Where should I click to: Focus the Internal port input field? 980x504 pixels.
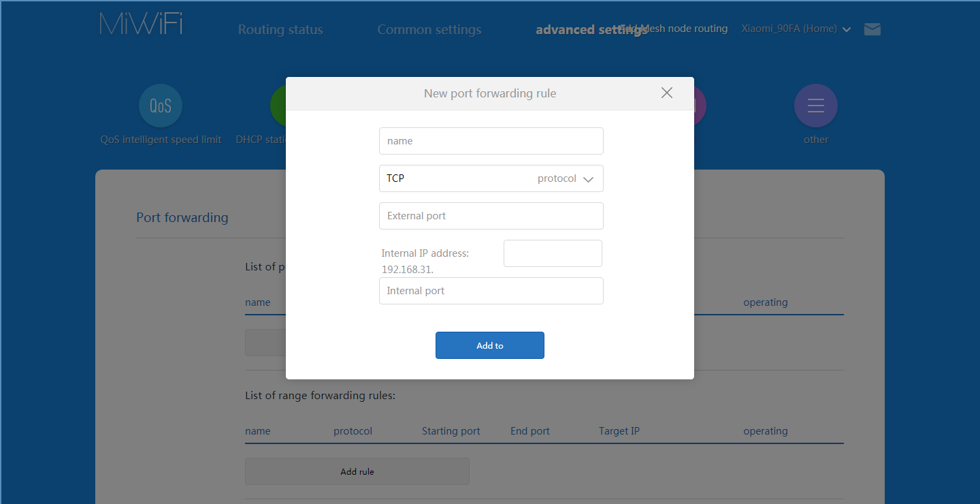(x=491, y=291)
